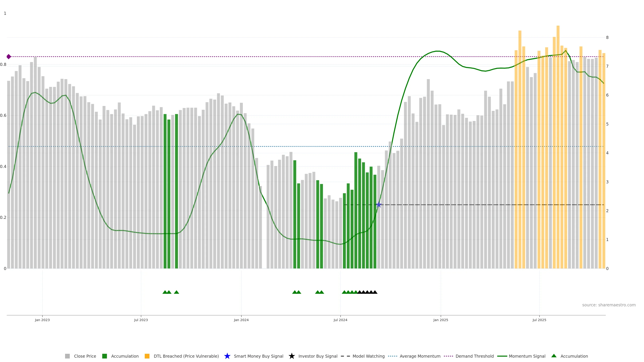The height and width of the screenshot is (362, 644).
Task: Click the first green accumulation triangle marker
Action: [x=165, y=292]
